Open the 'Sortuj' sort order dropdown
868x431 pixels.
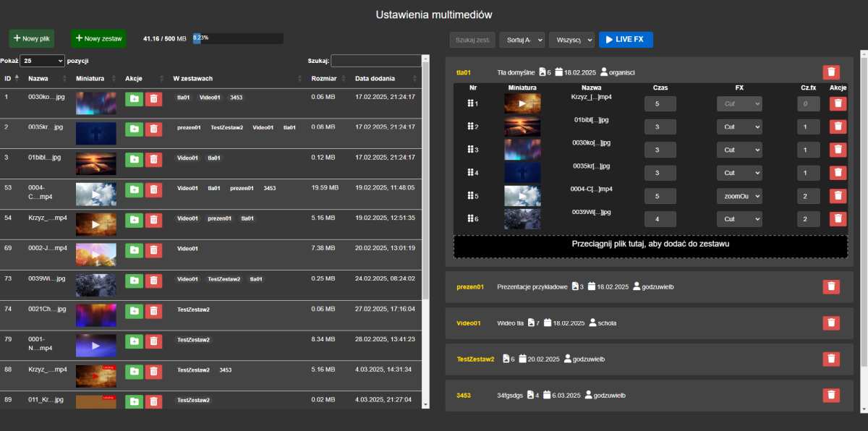click(522, 39)
